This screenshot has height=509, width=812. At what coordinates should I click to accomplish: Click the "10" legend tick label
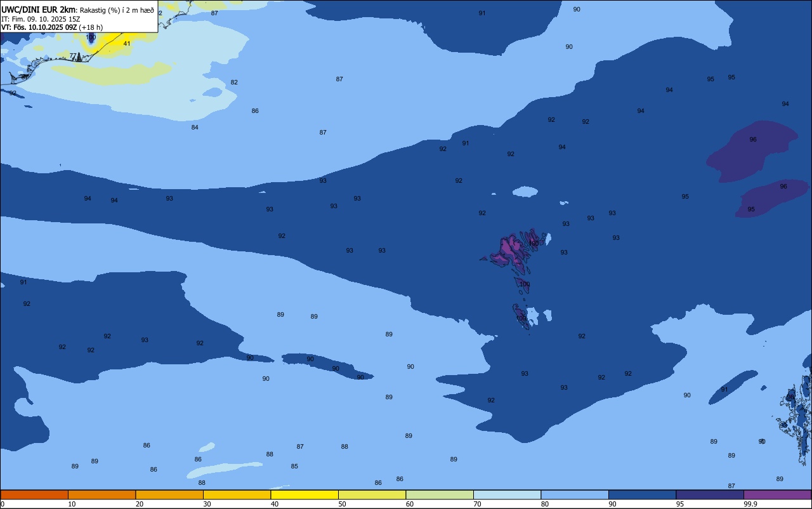pos(72,504)
